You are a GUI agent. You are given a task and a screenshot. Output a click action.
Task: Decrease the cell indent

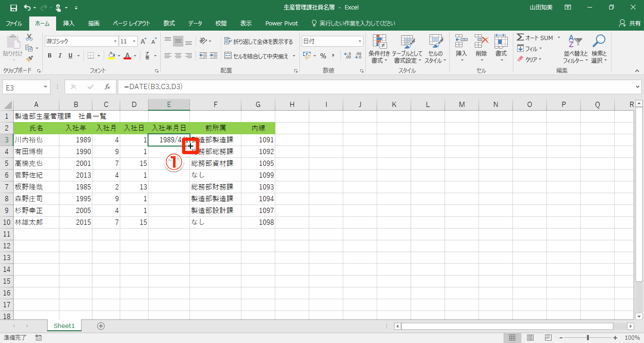click(203, 56)
